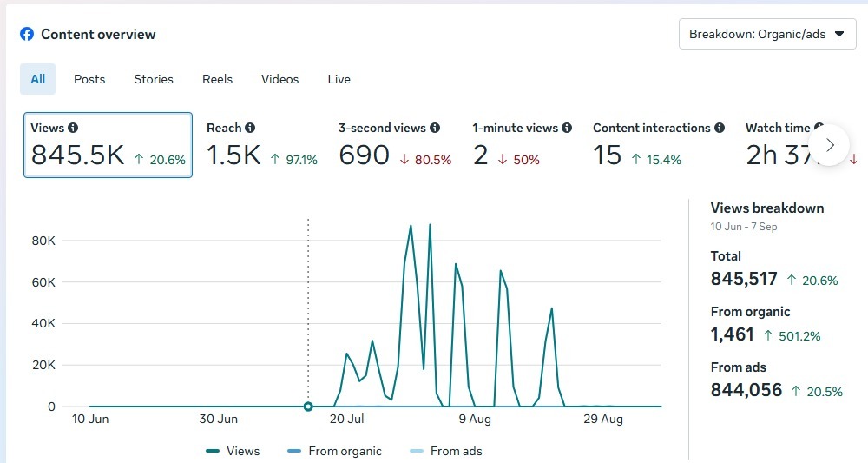Click the chart's circular date marker
Image resolution: width=868 pixels, height=463 pixels.
pos(308,407)
